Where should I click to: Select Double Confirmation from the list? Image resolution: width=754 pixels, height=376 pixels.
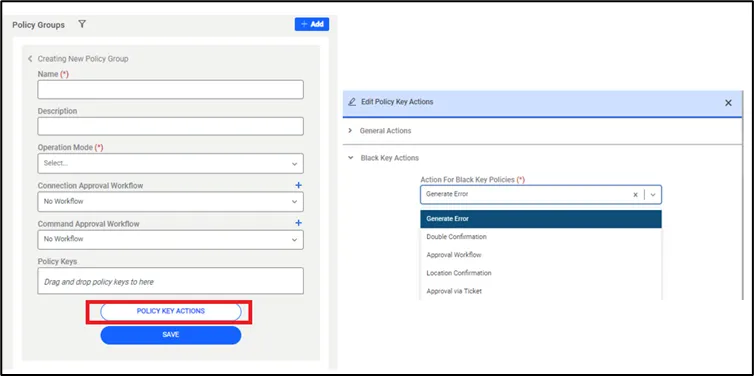click(x=541, y=237)
